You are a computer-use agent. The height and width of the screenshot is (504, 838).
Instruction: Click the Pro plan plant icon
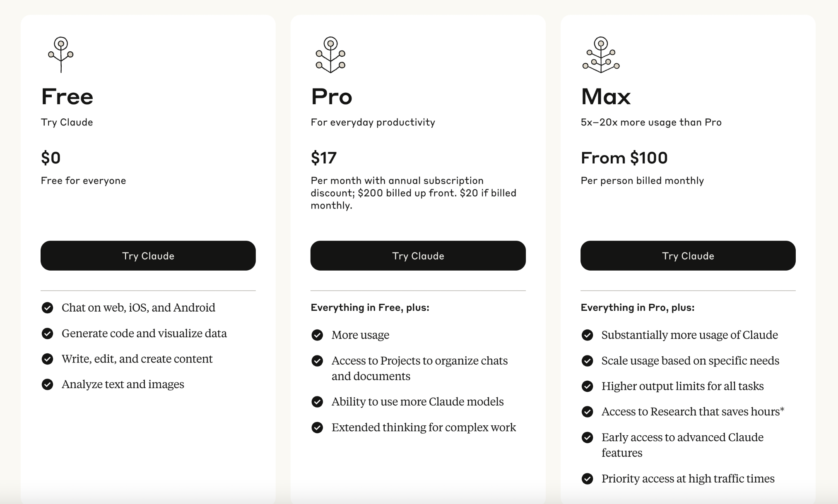click(330, 55)
